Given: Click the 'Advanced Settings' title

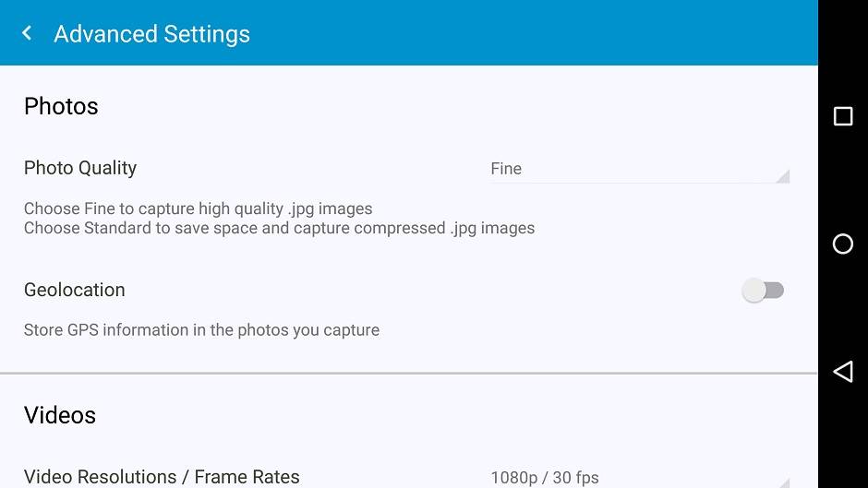Looking at the screenshot, I should click(151, 34).
